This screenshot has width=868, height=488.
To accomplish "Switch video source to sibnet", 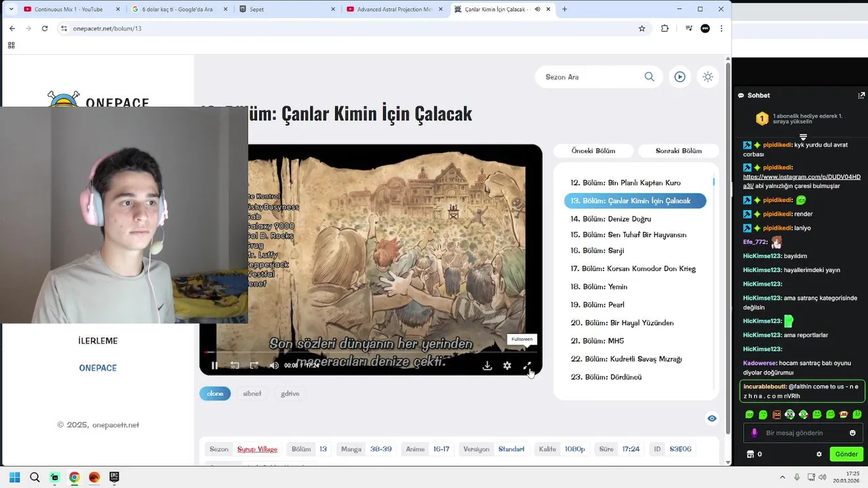I will pyautogui.click(x=252, y=393).
